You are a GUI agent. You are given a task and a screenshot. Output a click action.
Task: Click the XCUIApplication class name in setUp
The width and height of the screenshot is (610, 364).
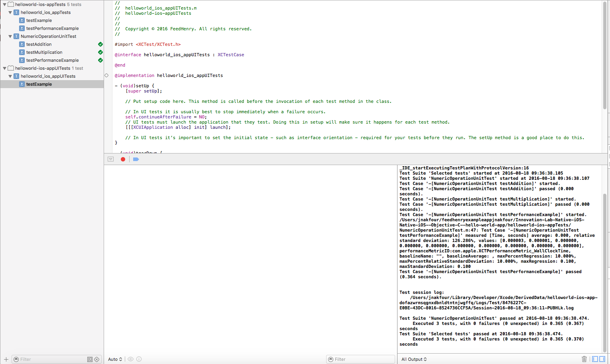(x=153, y=127)
